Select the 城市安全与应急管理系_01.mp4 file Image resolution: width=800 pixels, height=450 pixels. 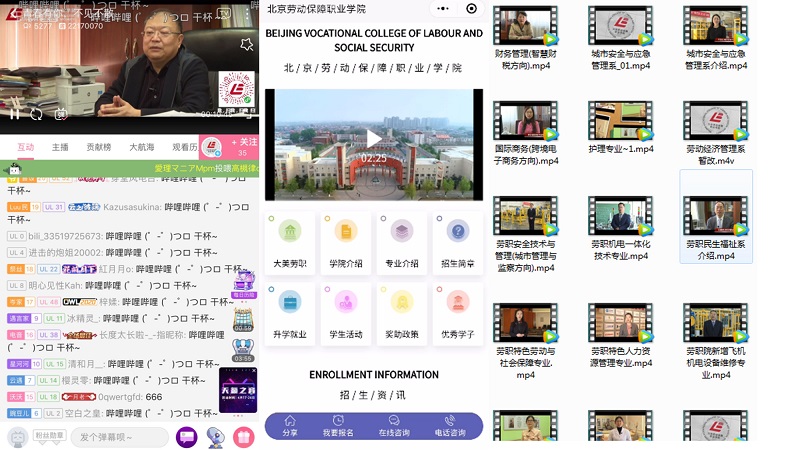coord(620,39)
